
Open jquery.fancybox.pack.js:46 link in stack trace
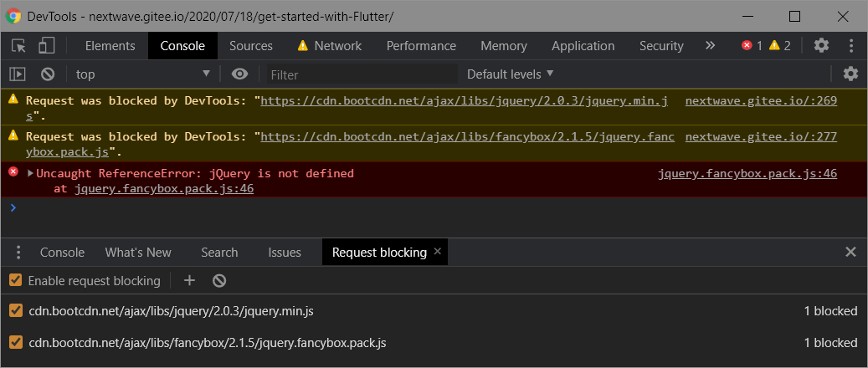point(164,189)
